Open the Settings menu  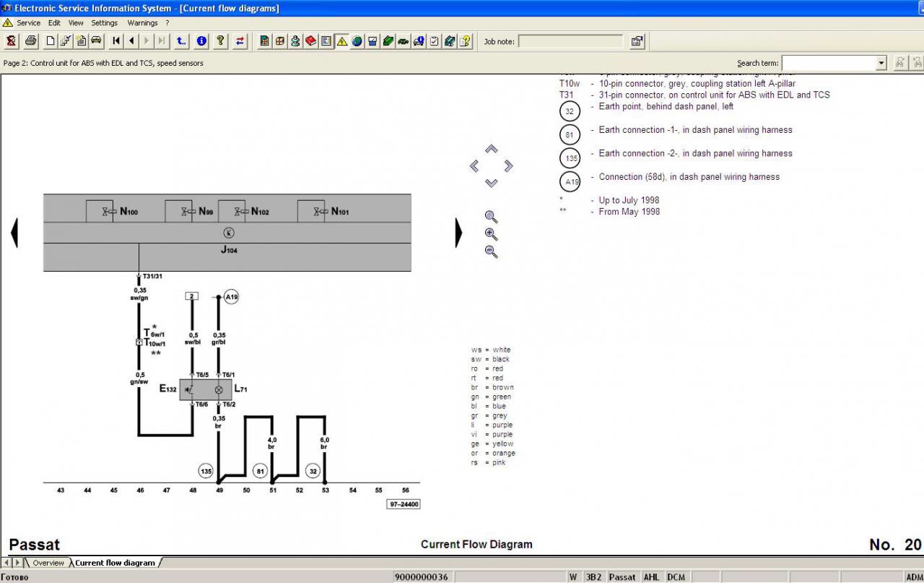pyautogui.click(x=104, y=22)
